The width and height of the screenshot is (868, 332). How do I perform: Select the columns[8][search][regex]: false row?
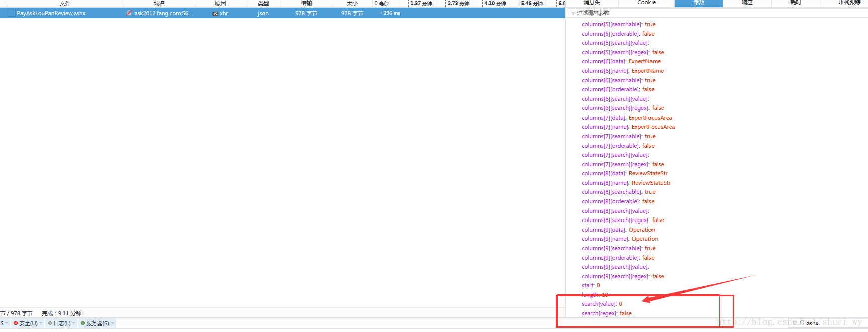(623, 220)
